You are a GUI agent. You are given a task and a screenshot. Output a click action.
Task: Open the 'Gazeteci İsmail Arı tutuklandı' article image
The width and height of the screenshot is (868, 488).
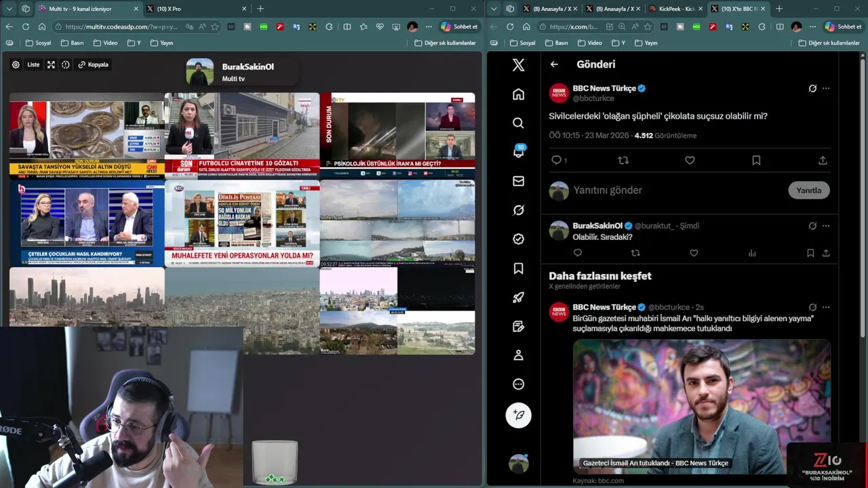(x=701, y=406)
